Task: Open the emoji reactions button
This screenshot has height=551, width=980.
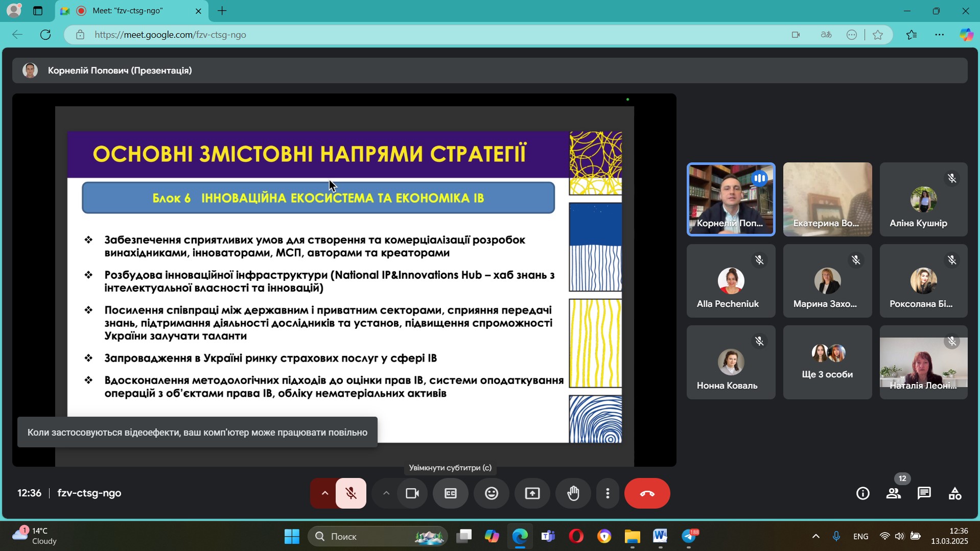Action: pos(491,493)
